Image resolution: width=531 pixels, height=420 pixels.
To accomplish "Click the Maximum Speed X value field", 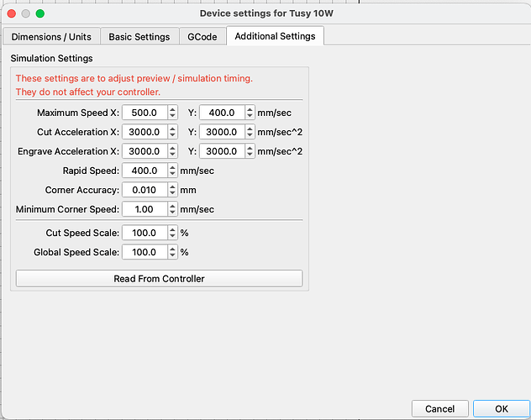I will [144, 113].
